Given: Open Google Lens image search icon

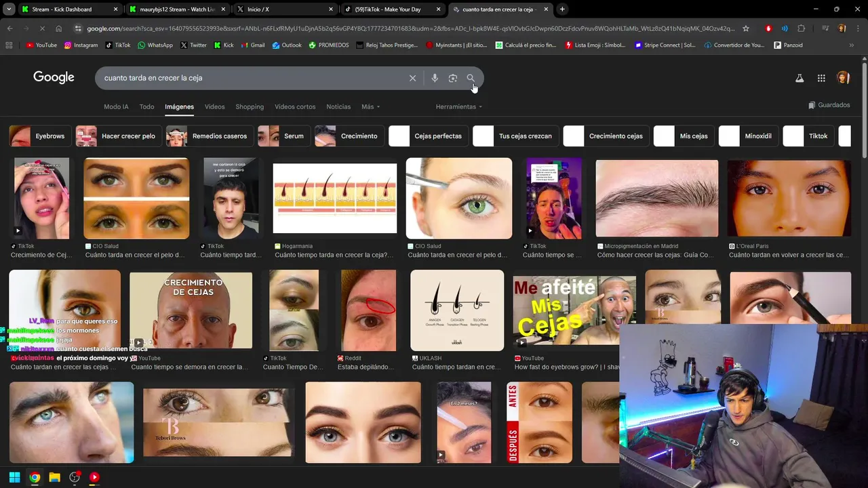Looking at the screenshot, I should (453, 78).
